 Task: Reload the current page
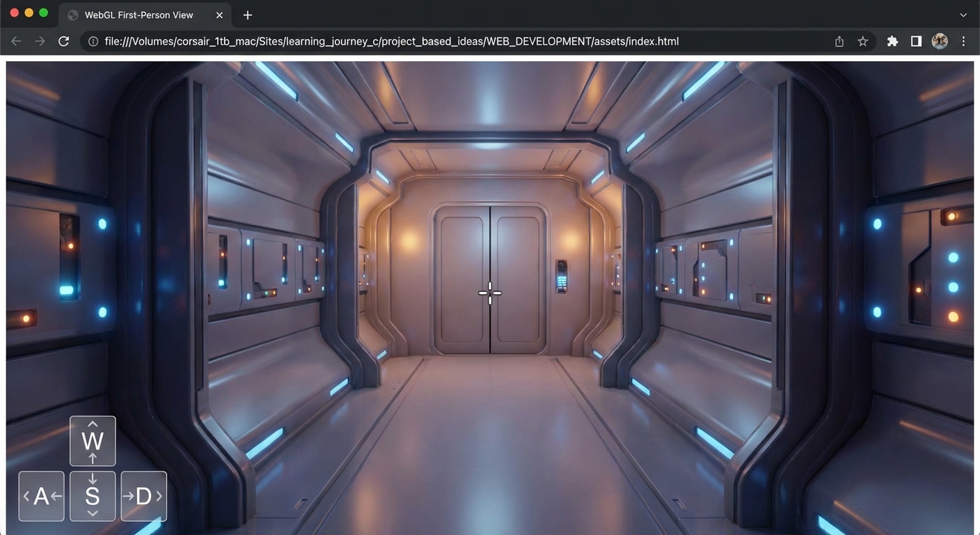(63, 41)
